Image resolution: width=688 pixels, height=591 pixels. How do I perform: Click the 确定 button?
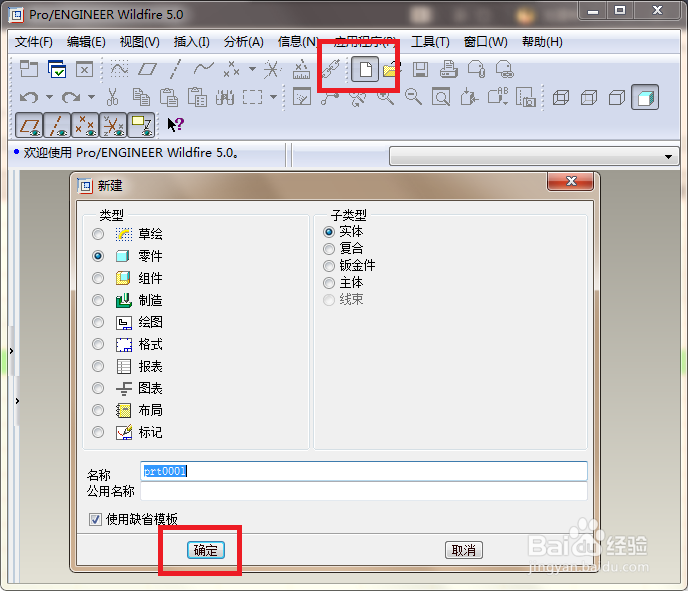coord(206,550)
